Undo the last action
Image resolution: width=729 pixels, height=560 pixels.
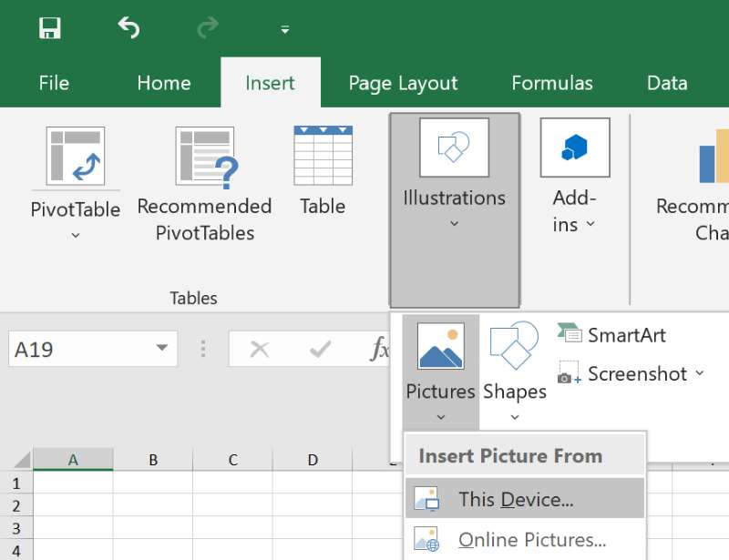coord(128,28)
